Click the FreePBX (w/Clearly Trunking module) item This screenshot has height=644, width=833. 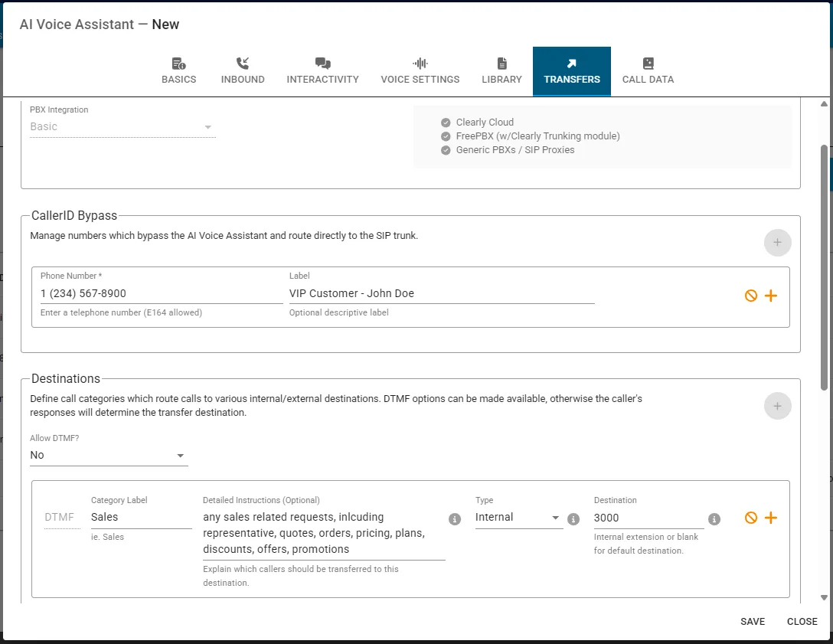coord(530,136)
